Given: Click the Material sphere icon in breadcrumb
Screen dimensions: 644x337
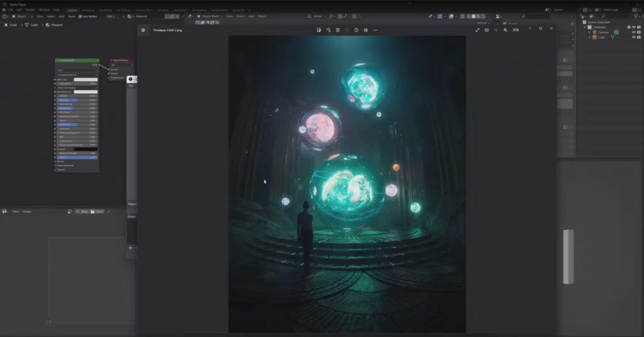Looking at the screenshot, I should tap(48, 25).
